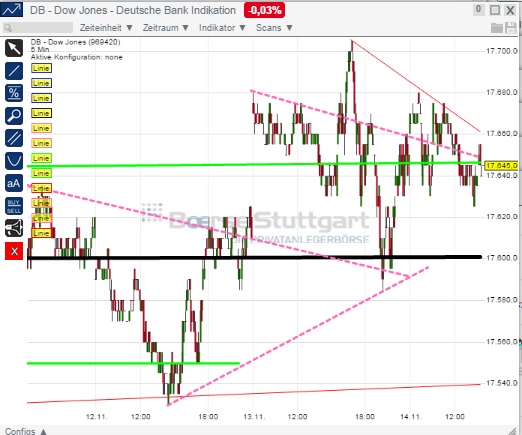Image resolution: width=522 pixels, height=435 pixels.
Task: Click the red -0,03% change badge
Action: click(264, 10)
